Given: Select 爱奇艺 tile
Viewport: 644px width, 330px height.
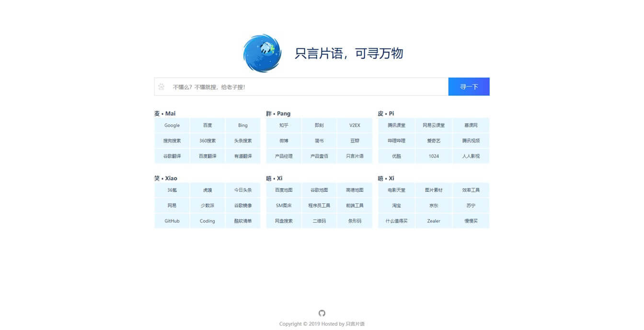Looking at the screenshot, I should [x=434, y=141].
